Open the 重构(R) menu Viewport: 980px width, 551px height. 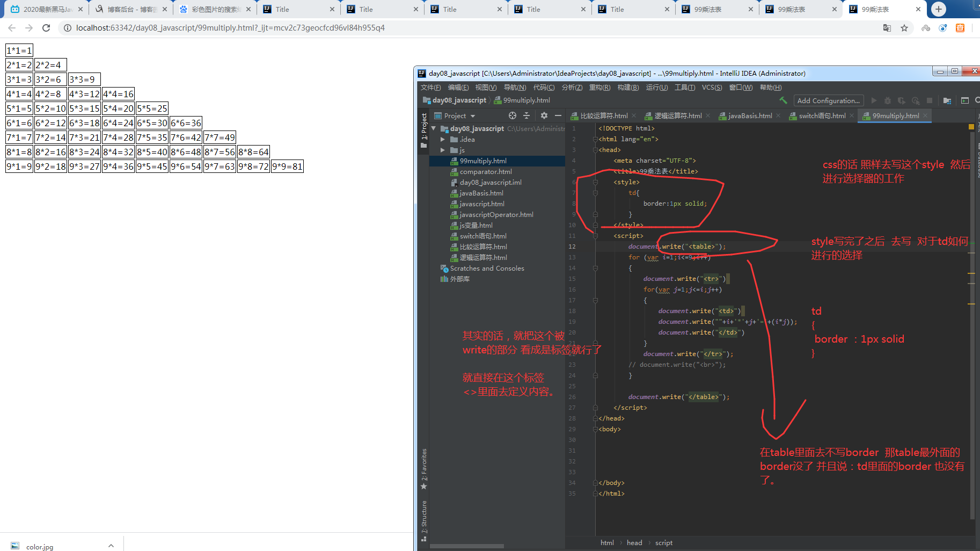[x=600, y=88]
